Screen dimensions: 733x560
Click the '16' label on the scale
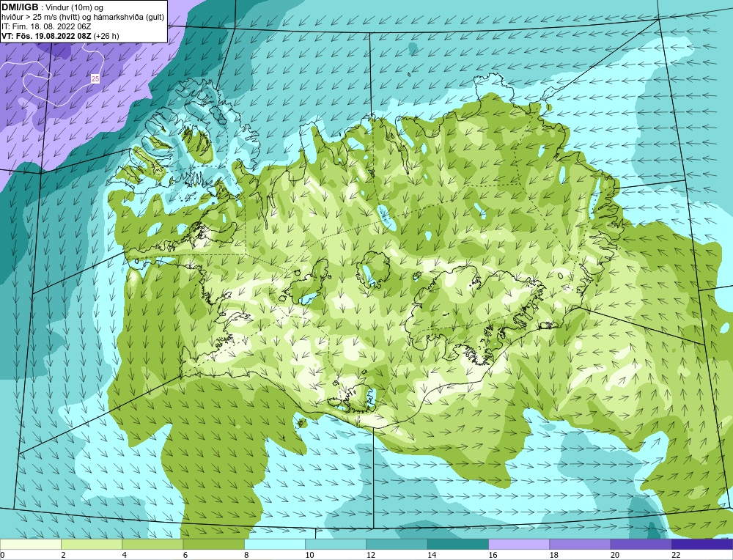coord(493,555)
